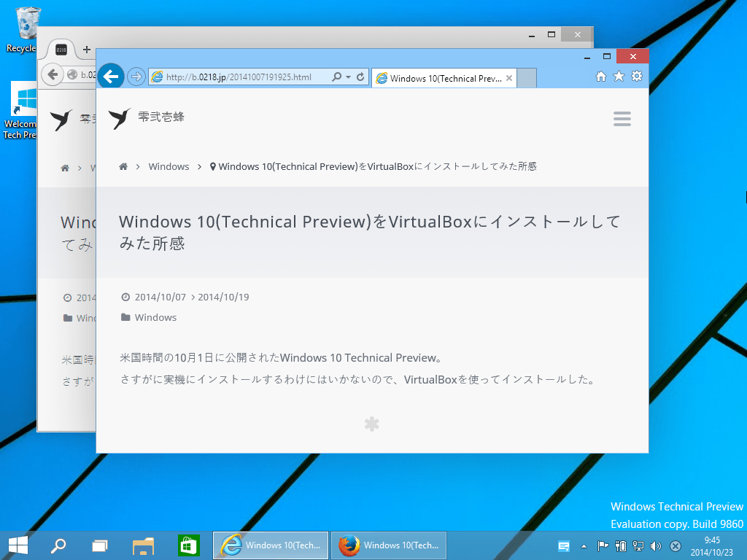Minimize the Firefox window
The width and height of the screenshot is (747, 560).
[532, 35]
